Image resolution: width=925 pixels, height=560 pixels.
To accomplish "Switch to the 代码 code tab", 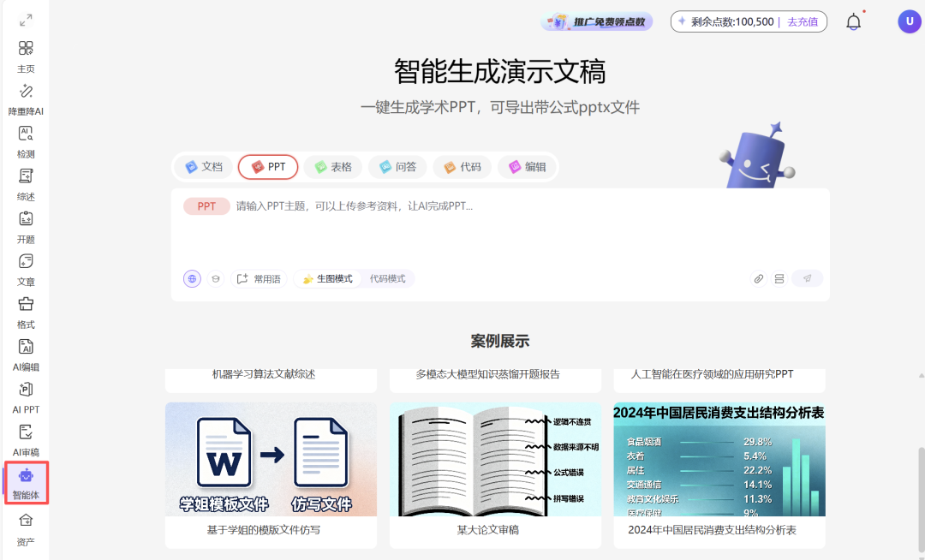I will pos(462,167).
